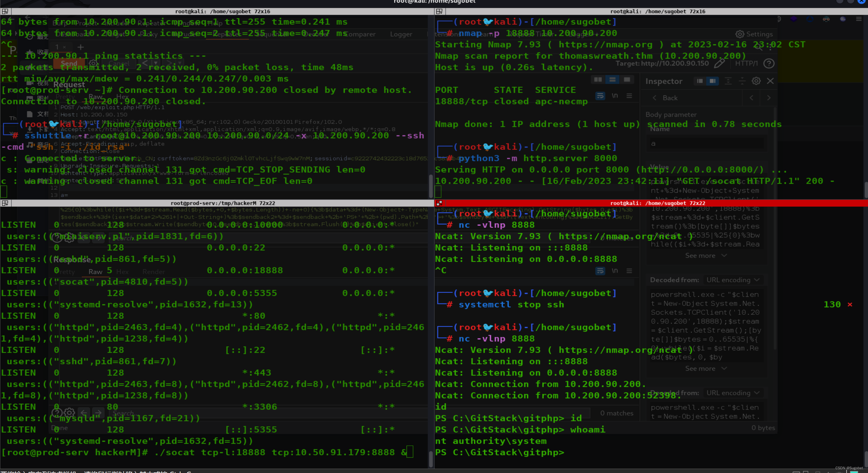
Task: Switch to the Logger tab in Burp
Action: click(401, 34)
